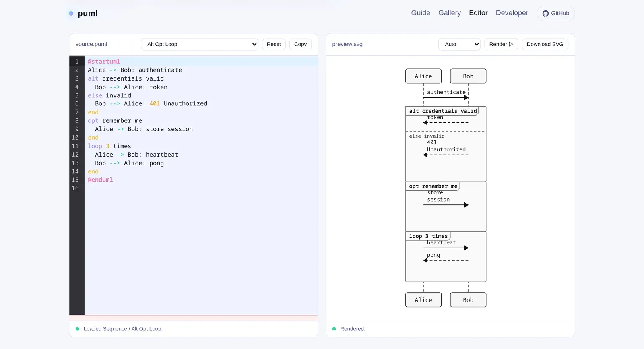Open the Alt Opt Loop example dropdown
The image size is (644, 349).
[200, 44]
